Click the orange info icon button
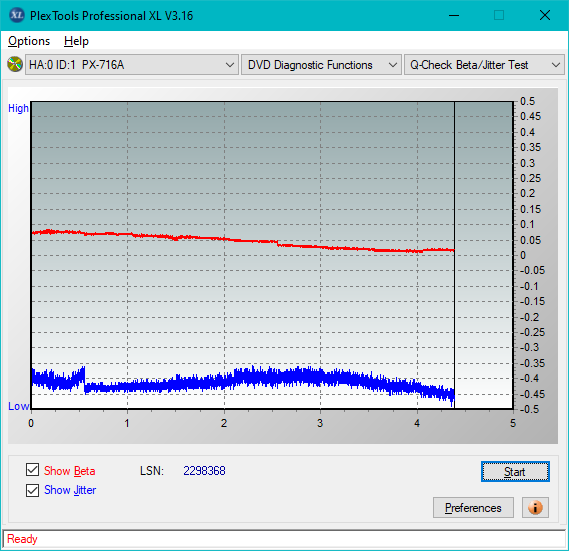Screen dimensions: 569x551 535,507
